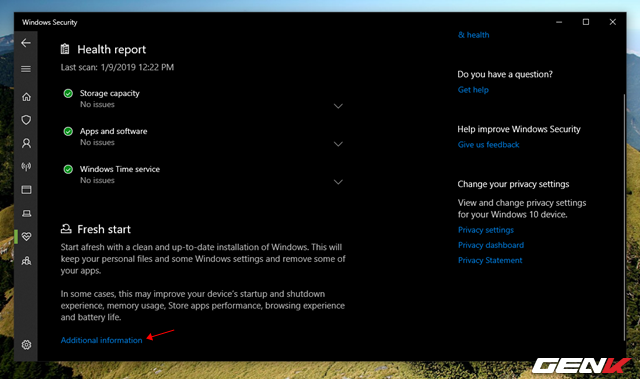Open Virus & threat protection shield icon

(26, 120)
